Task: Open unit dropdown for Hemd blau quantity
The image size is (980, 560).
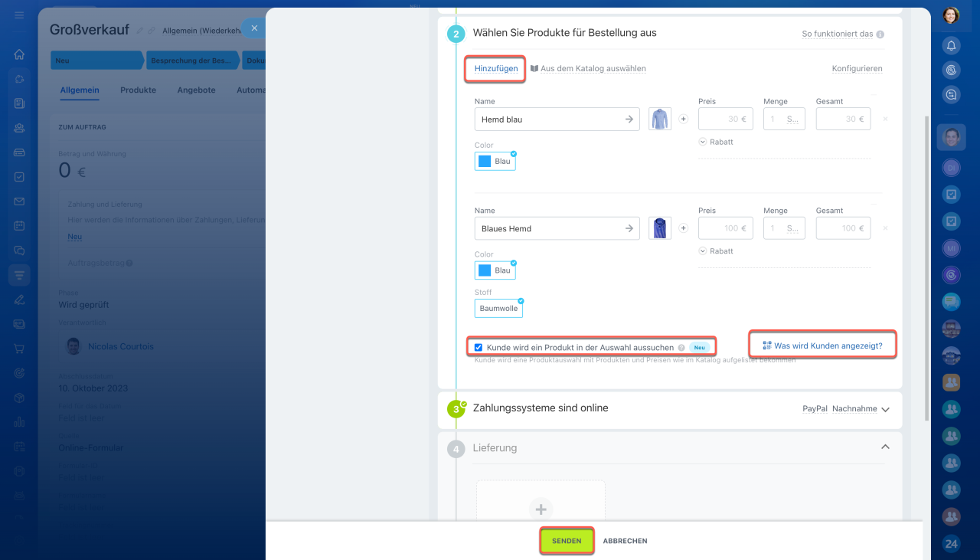Action: (793, 119)
